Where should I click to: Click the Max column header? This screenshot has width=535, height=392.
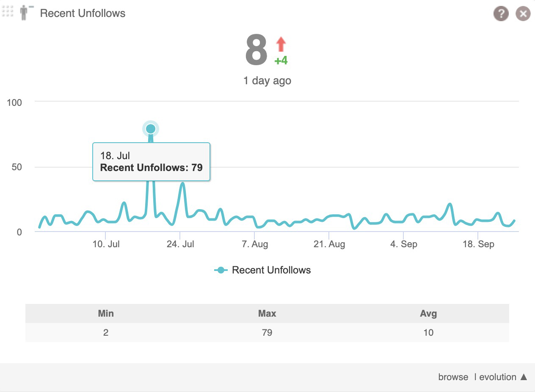pyautogui.click(x=267, y=314)
